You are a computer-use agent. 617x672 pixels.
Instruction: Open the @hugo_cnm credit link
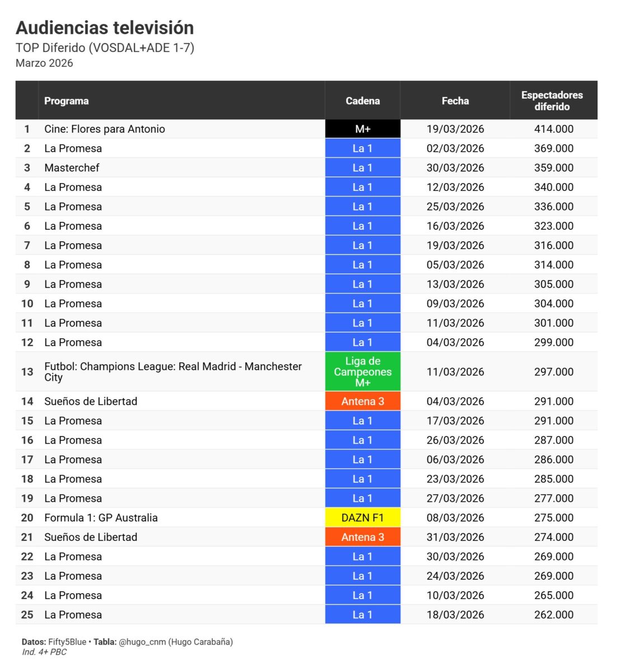tap(142, 642)
